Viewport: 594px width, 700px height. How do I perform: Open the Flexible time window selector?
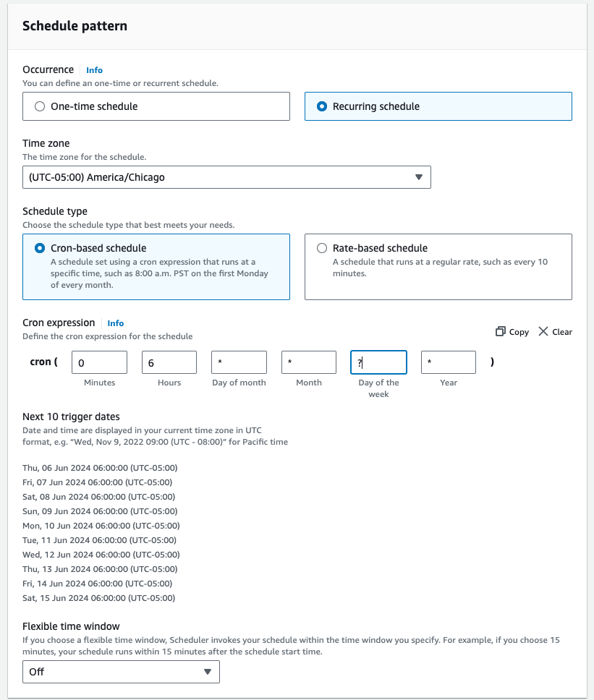pos(121,671)
